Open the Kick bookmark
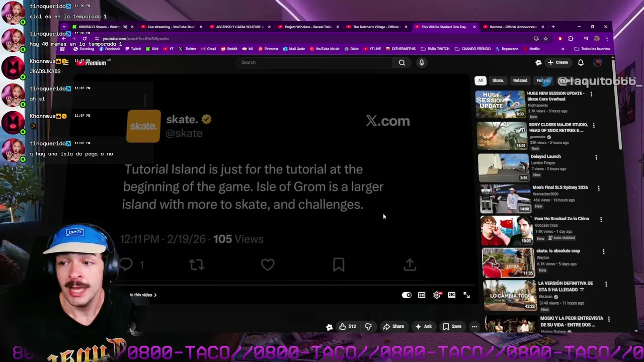644x362 pixels. [152, 49]
